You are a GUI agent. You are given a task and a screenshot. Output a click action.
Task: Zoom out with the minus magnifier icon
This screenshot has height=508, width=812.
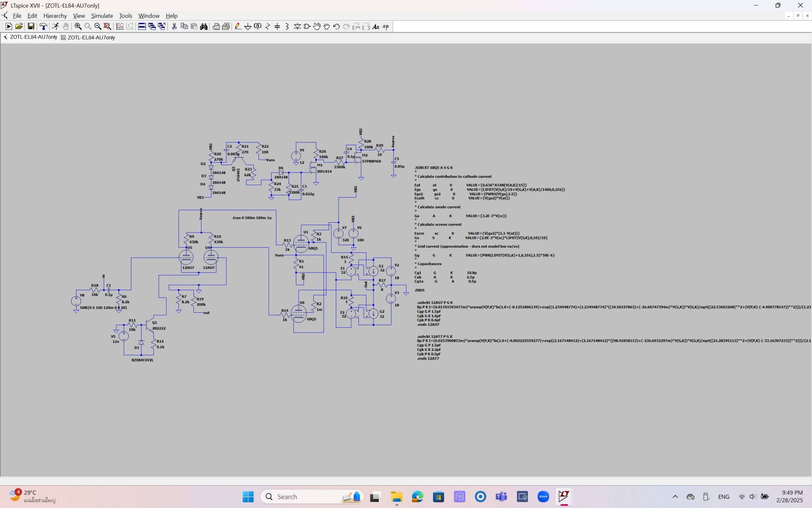pyautogui.click(x=98, y=27)
